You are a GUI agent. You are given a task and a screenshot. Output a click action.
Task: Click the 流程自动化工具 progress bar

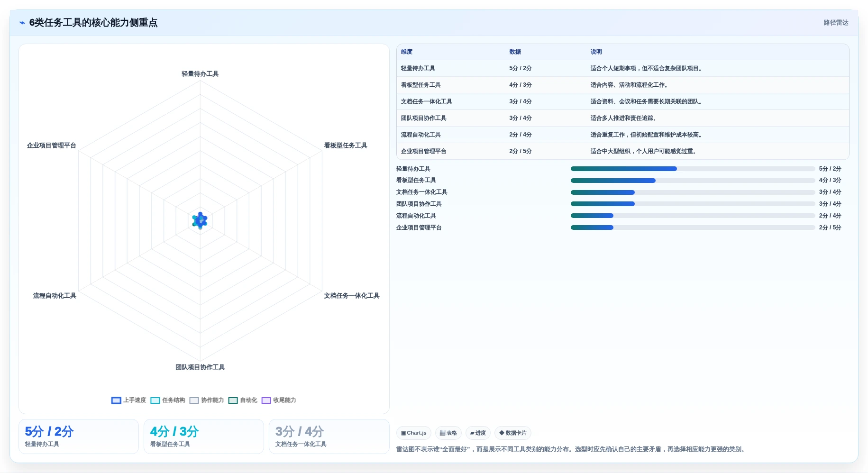point(693,216)
